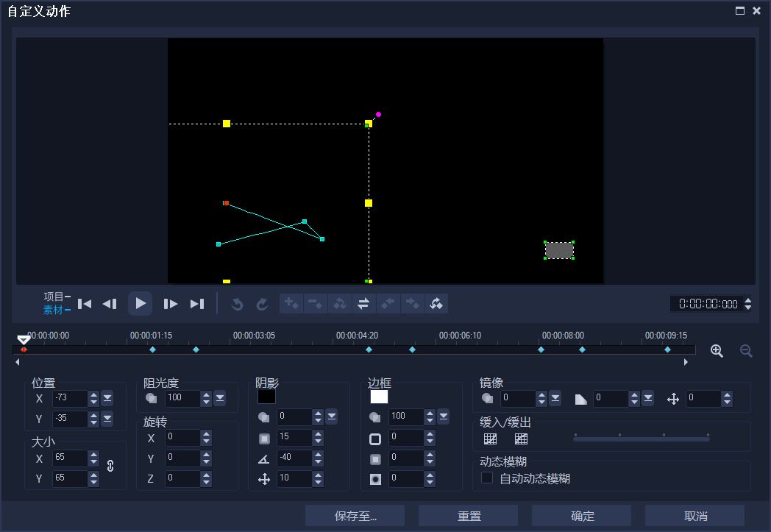Open 阻光度 opacity dropdown
The width and height of the screenshot is (771, 532).
(x=220, y=398)
